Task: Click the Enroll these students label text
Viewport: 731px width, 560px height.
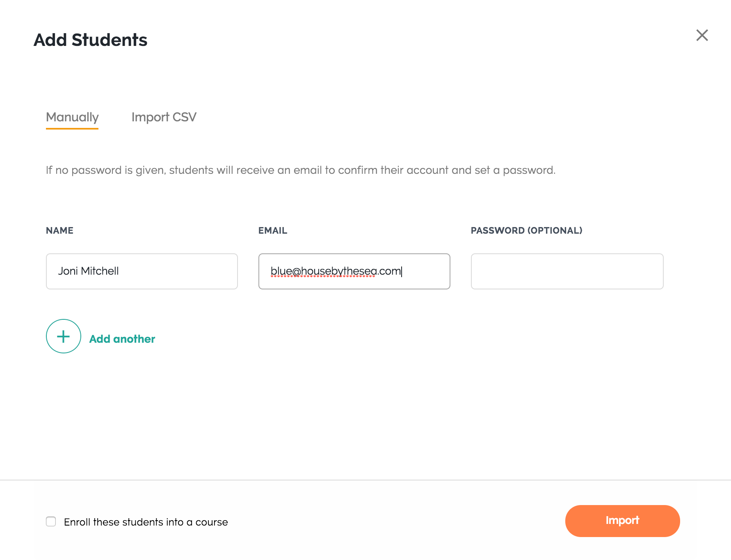Action: (x=146, y=522)
